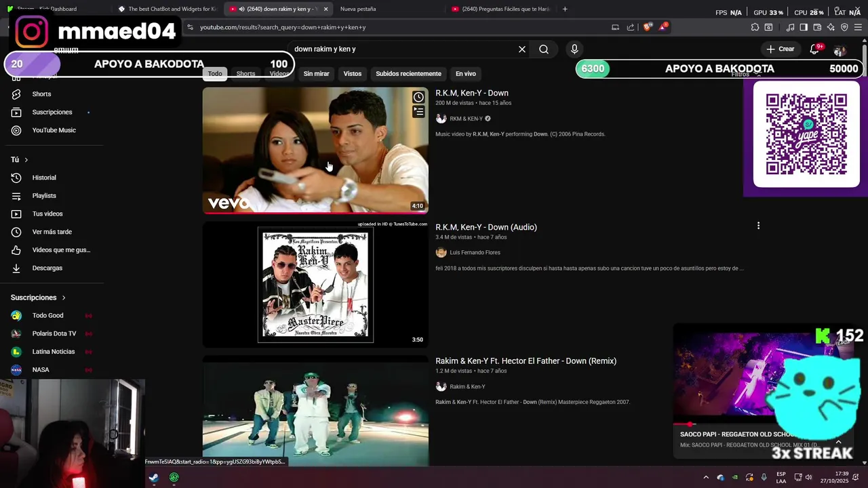Click the browser address bar URL
This screenshot has height=488, width=868.
pyautogui.click(x=283, y=27)
